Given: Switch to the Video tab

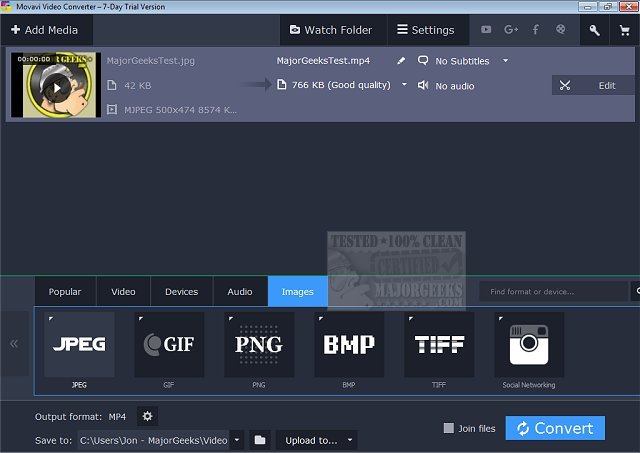Looking at the screenshot, I should (123, 291).
